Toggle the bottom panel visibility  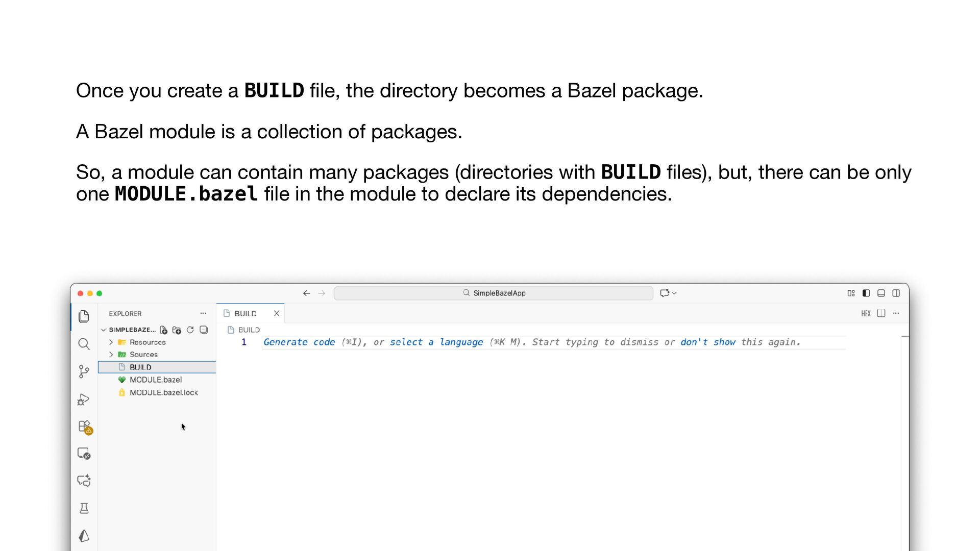coord(881,293)
